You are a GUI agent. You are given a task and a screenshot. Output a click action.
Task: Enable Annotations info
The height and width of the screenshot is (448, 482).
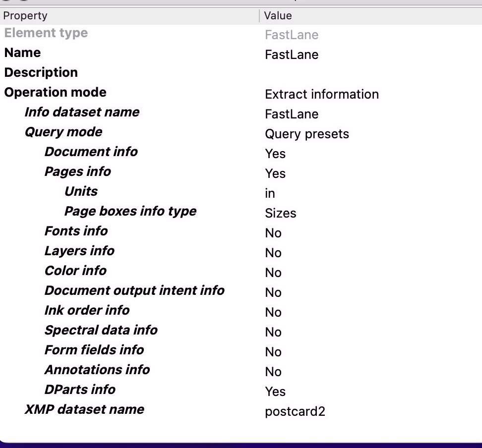tap(273, 372)
